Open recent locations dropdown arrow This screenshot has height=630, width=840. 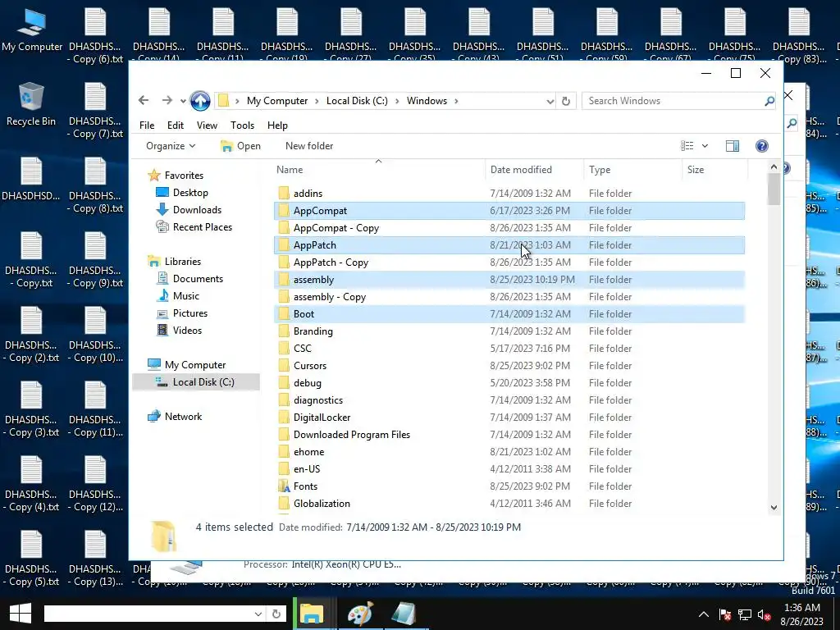click(x=183, y=101)
